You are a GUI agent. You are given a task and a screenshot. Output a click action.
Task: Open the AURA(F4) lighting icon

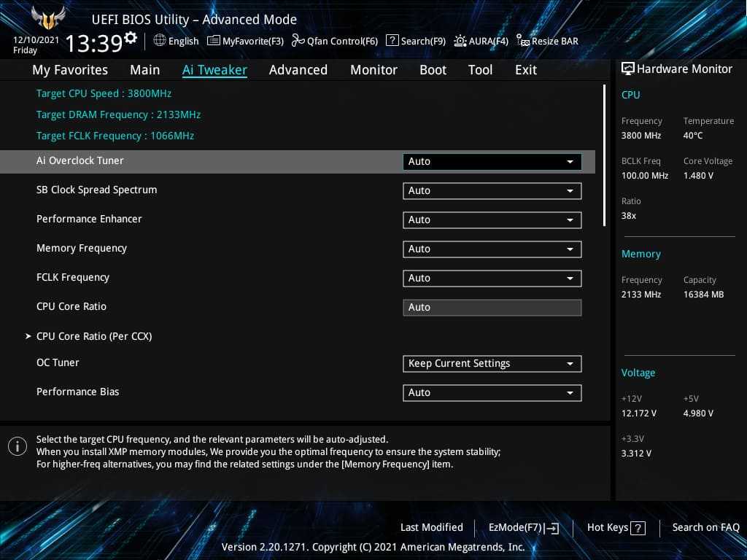click(460, 41)
